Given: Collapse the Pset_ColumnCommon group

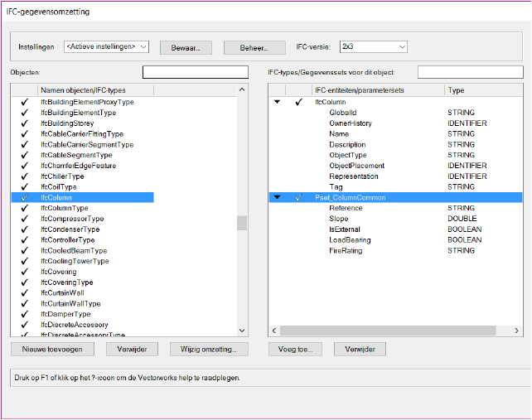Looking at the screenshot, I should [277, 197].
